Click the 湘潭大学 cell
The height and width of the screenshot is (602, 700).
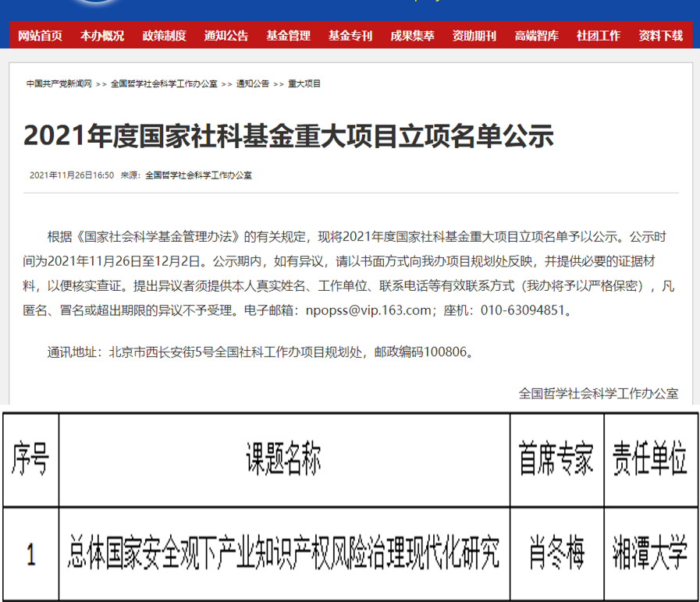pyautogui.click(x=651, y=554)
